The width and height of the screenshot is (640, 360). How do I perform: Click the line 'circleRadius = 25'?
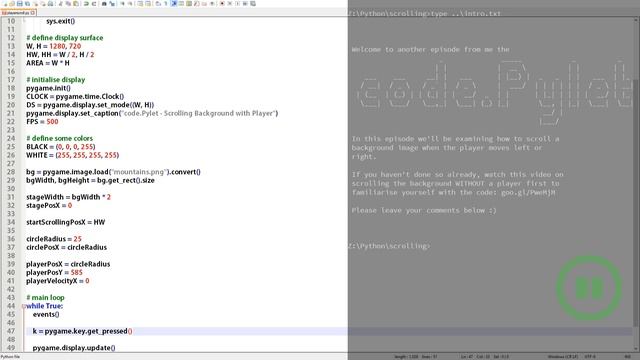(x=53, y=239)
